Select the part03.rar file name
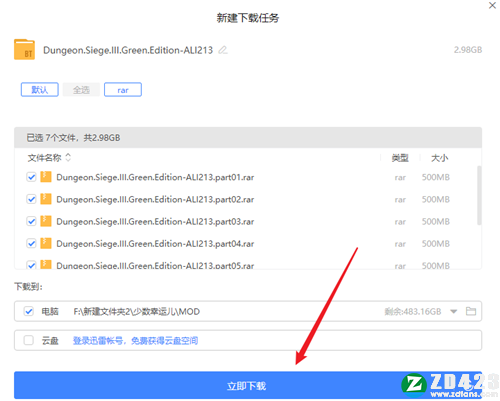Image resolution: width=500 pixels, height=401 pixels. [155, 221]
